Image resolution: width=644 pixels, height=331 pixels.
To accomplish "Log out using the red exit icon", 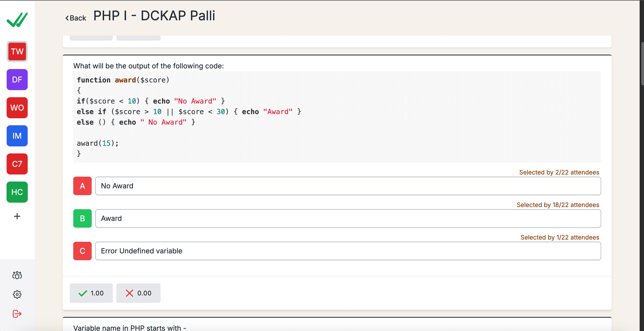I will click(17, 314).
